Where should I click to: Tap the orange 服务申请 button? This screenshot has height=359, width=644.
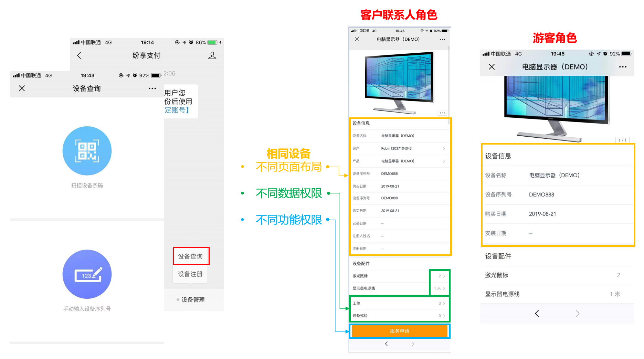pyautogui.click(x=400, y=331)
